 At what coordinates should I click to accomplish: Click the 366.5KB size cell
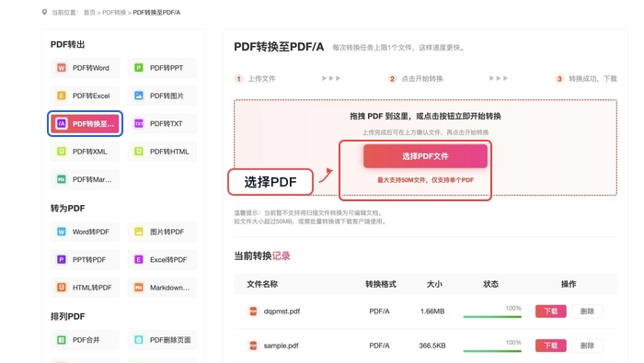coord(432,346)
